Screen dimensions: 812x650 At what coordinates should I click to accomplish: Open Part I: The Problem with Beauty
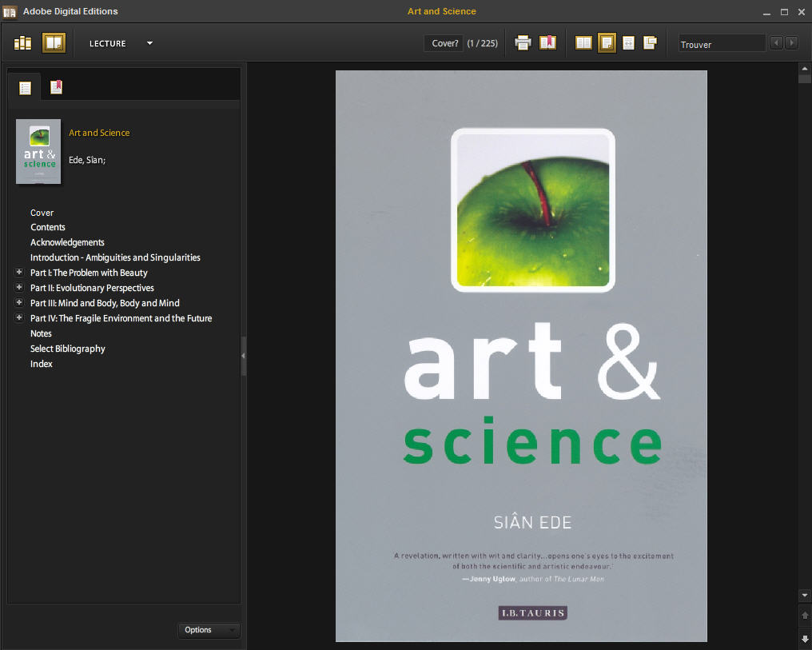point(89,273)
